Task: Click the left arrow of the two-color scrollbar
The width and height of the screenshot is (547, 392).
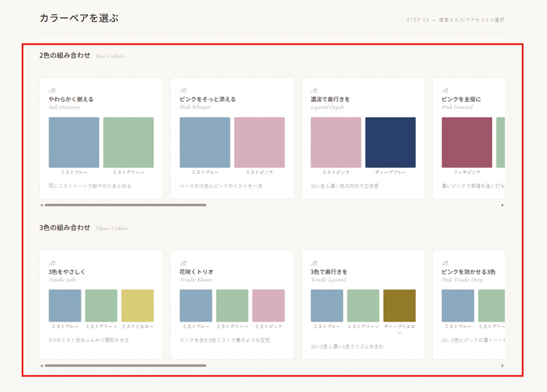Action: point(42,205)
